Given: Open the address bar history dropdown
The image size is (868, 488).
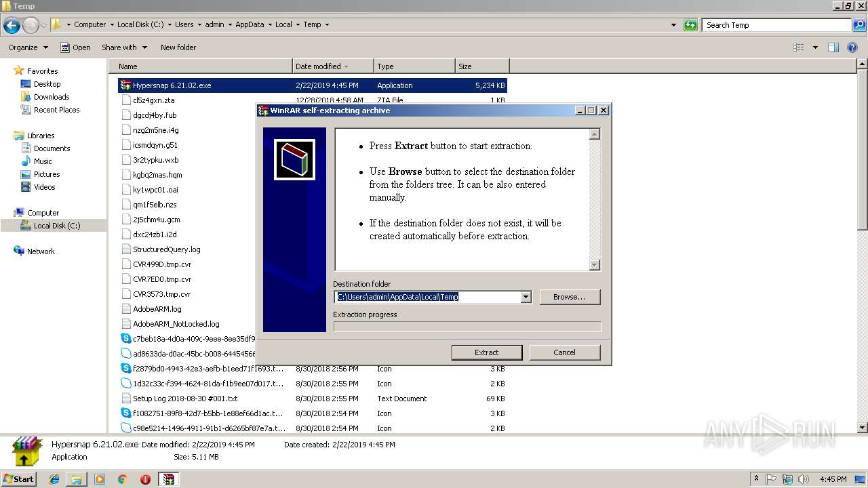Looking at the screenshot, I should pyautogui.click(x=673, y=25).
